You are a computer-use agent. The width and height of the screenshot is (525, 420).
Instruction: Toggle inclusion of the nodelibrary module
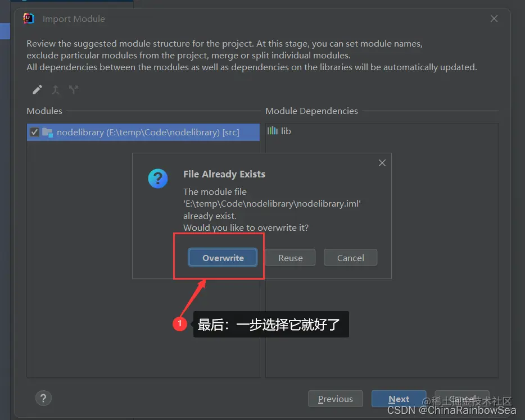coord(33,131)
